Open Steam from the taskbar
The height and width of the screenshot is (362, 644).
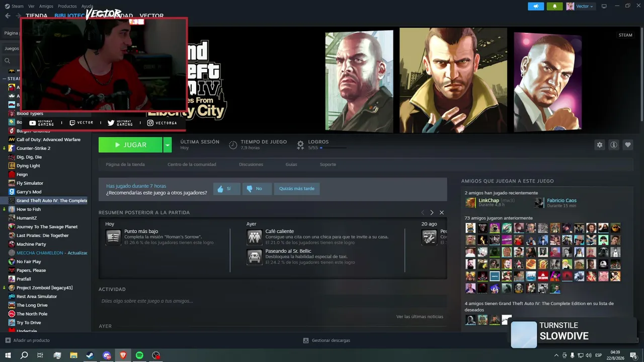90,355
